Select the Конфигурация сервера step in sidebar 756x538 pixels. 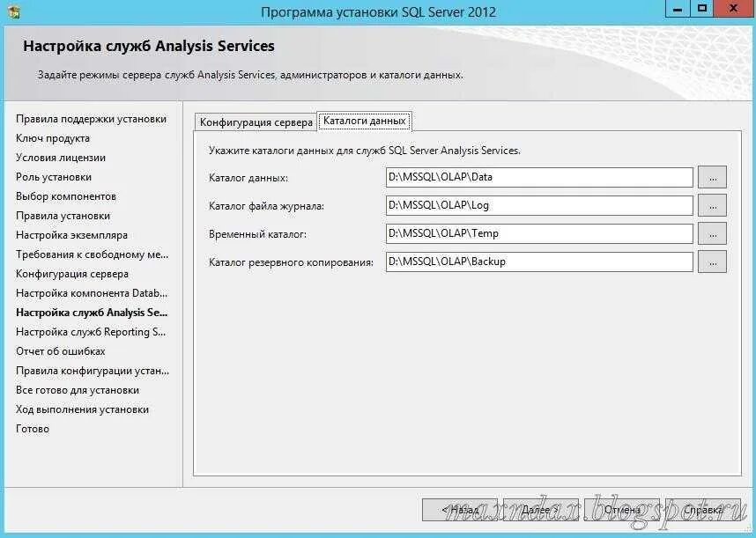coord(72,274)
